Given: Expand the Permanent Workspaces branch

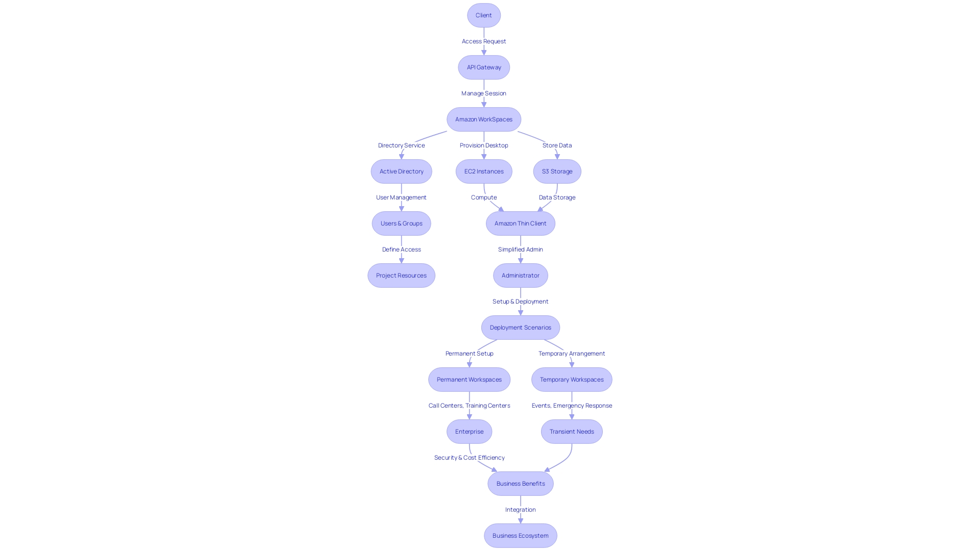Looking at the screenshot, I should coord(469,379).
